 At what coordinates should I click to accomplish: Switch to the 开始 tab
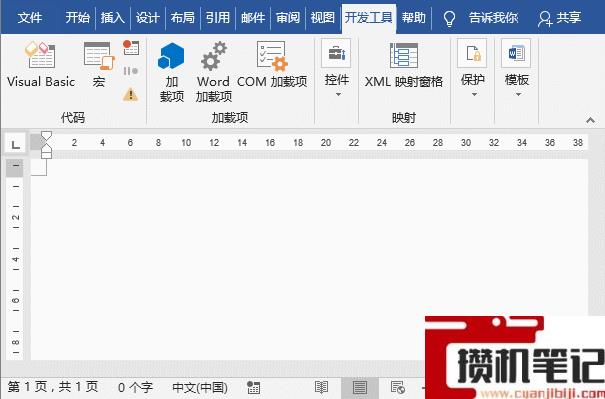(x=77, y=18)
